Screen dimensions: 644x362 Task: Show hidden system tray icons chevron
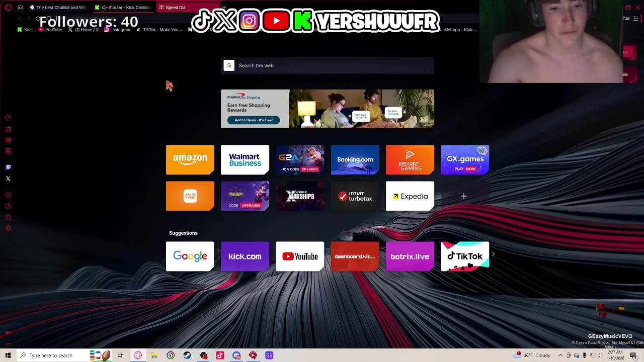coord(560,355)
